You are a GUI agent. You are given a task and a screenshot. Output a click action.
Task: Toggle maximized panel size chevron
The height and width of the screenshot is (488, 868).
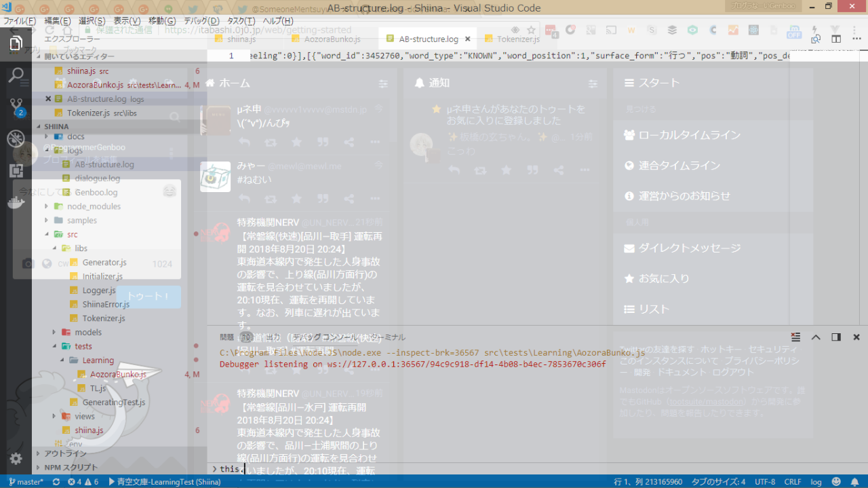tap(816, 337)
